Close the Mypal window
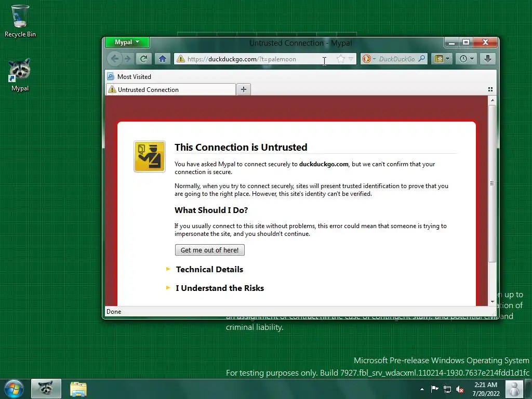This screenshot has height=399, width=532. pyautogui.click(x=485, y=43)
